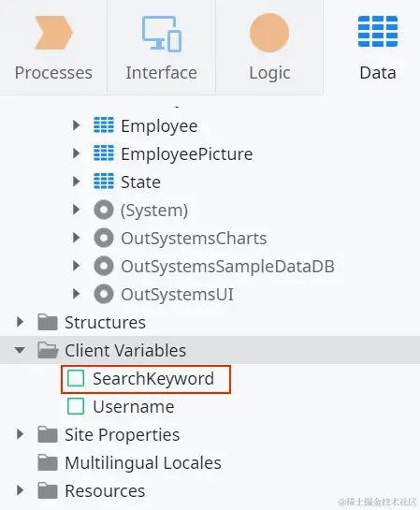Viewport: 420px width, 510px height.
Task: Select the Multilingual Locales label
Action: (x=143, y=463)
